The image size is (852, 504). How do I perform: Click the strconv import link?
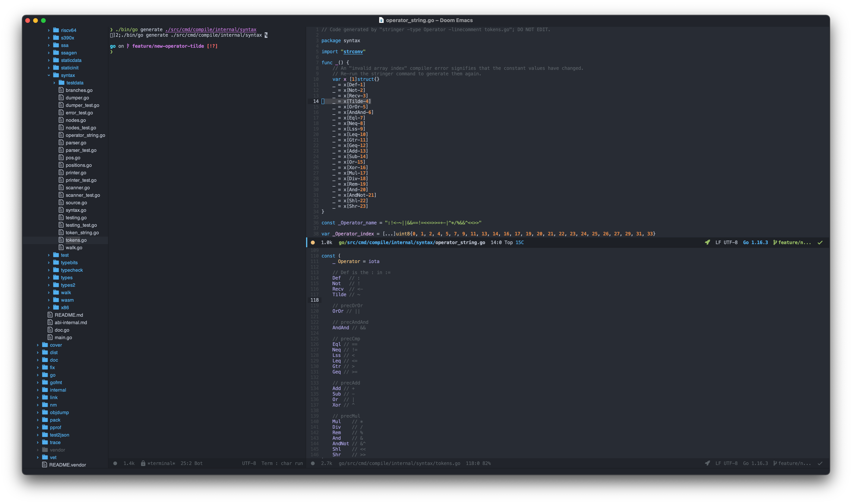(x=353, y=52)
